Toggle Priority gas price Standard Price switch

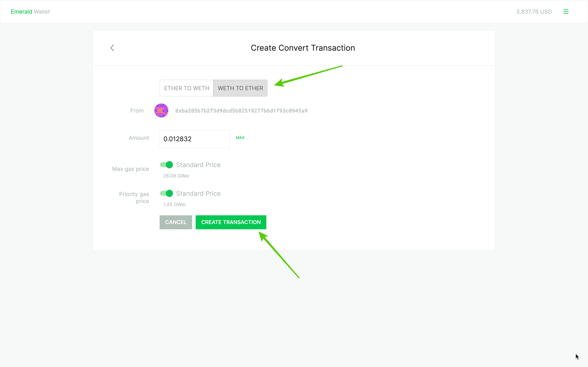click(x=166, y=193)
